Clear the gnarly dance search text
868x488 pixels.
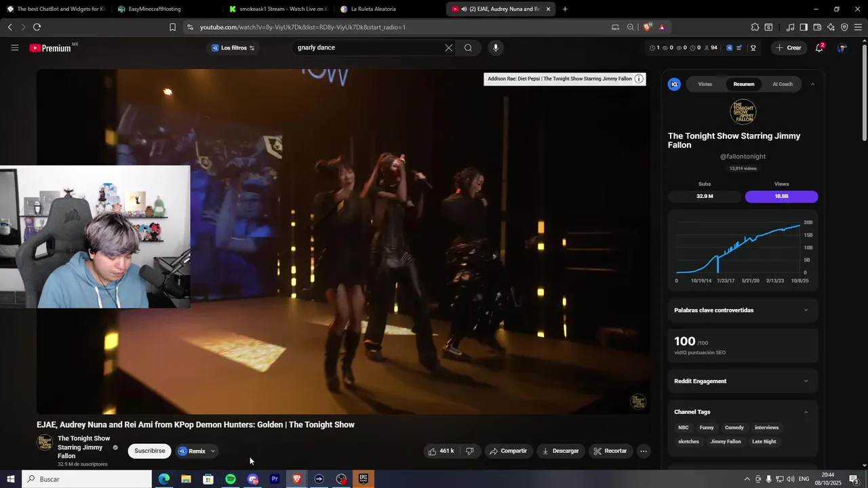point(448,47)
